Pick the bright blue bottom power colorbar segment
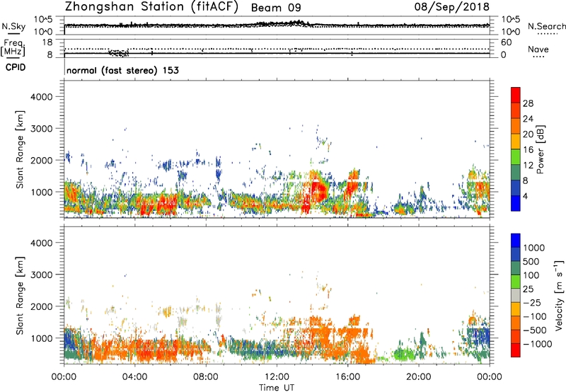The image size is (566, 392). (x=516, y=203)
